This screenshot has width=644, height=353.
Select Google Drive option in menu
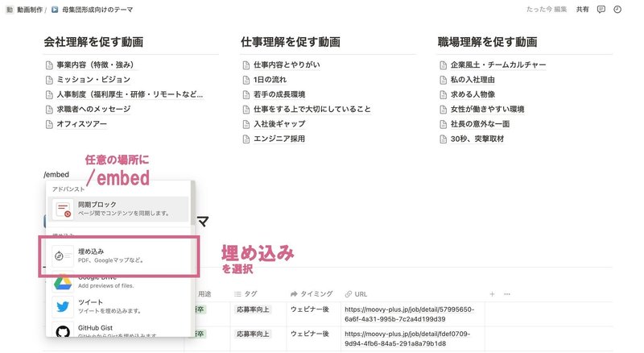coord(118,282)
